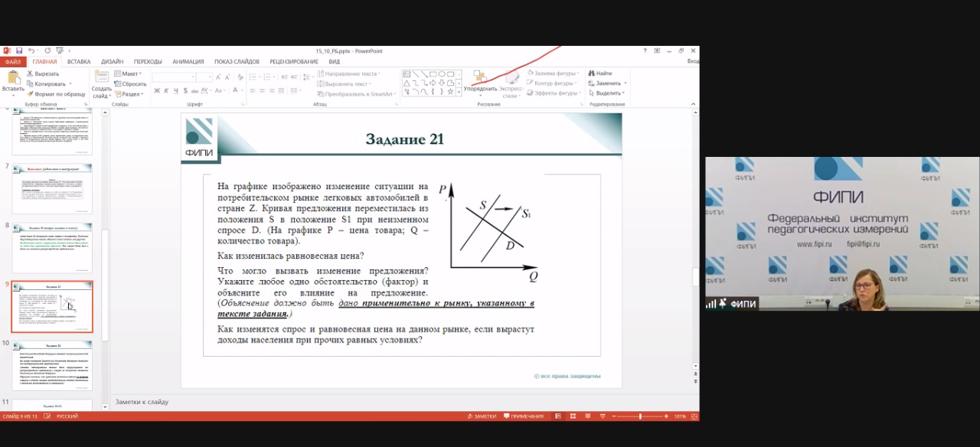Click the Find (Найти) binoculars icon
980x447 pixels.
(x=591, y=73)
